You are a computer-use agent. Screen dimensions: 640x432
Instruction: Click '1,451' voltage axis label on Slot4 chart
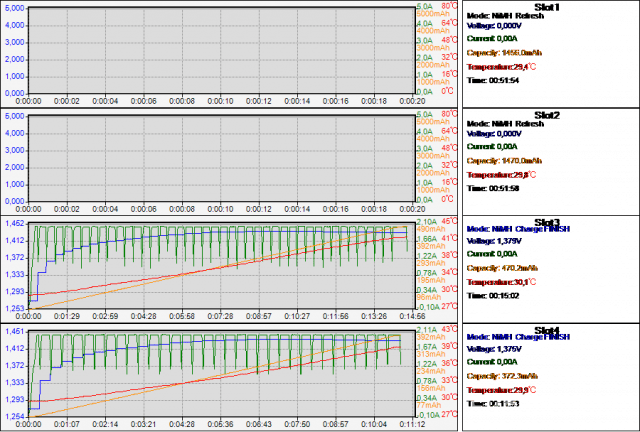15,332
